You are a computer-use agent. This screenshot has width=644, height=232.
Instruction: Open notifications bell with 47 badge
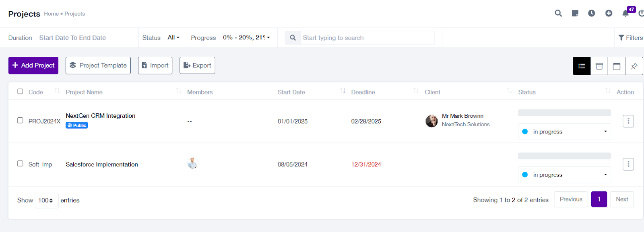coord(625,13)
